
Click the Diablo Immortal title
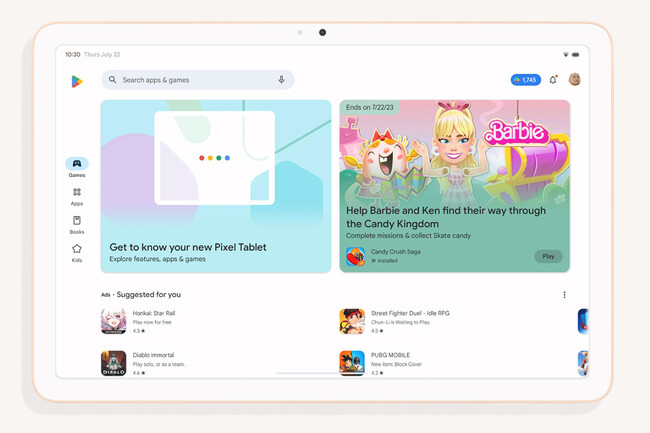click(153, 355)
